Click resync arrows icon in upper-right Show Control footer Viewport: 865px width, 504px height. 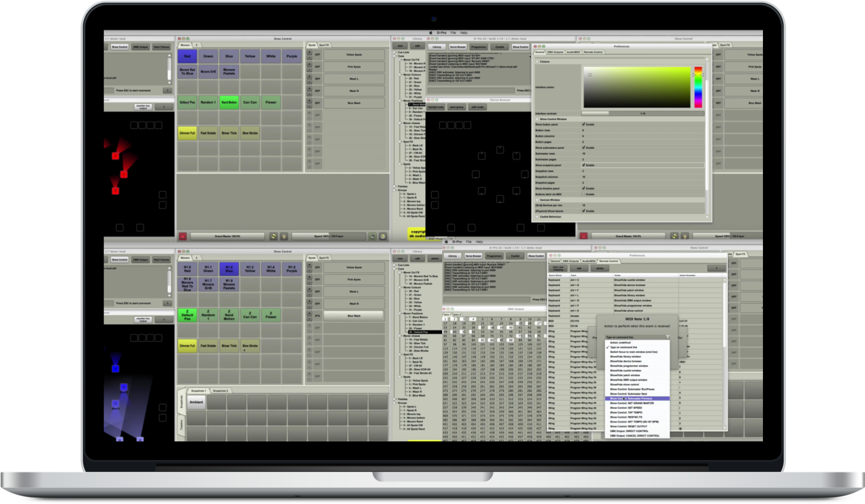[x=674, y=236]
